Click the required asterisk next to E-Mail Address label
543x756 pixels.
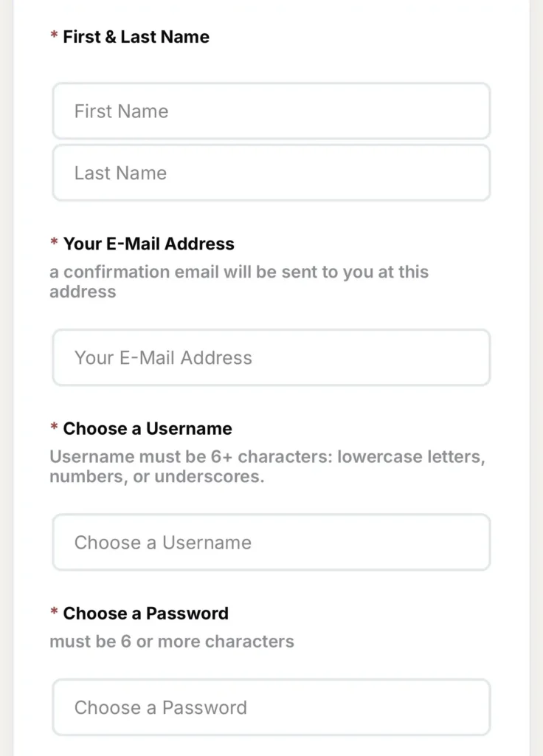tap(54, 244)
